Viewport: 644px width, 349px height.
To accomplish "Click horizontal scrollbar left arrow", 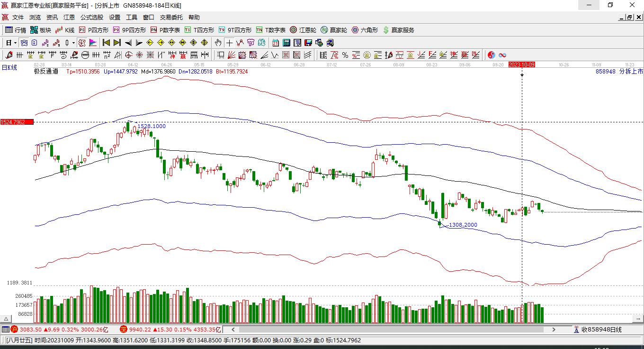I will click(x=233, y=330).
